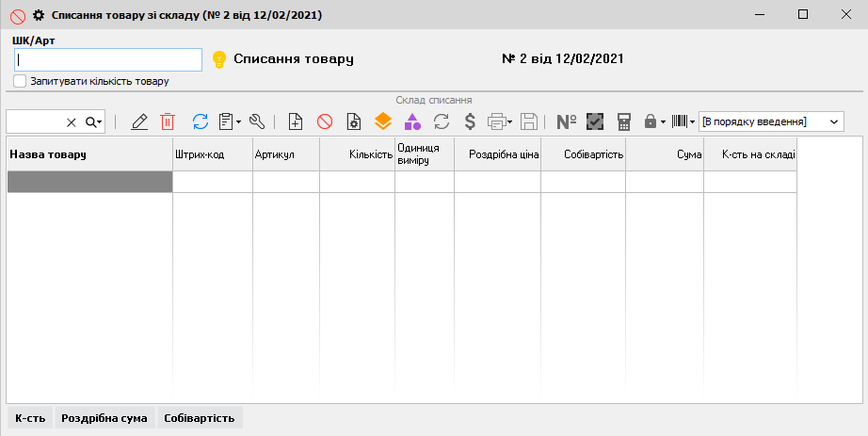This screenshot has height=436, width=868.
Task: Toggle the checkmark selection icon in toolbar
Action: click(x=594, y=121)
